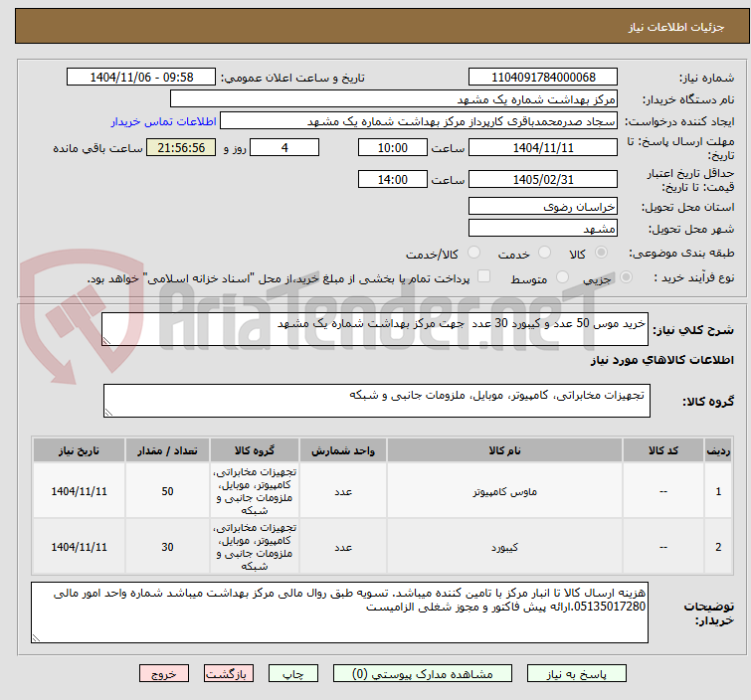Click the province field خراسان رضوی
Viewport: 751px width, 700px height.
click(543, 207)
